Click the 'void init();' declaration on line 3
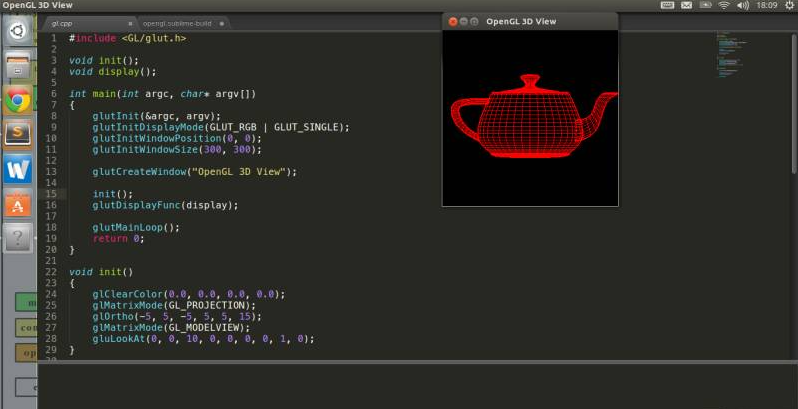 point(104,61)
